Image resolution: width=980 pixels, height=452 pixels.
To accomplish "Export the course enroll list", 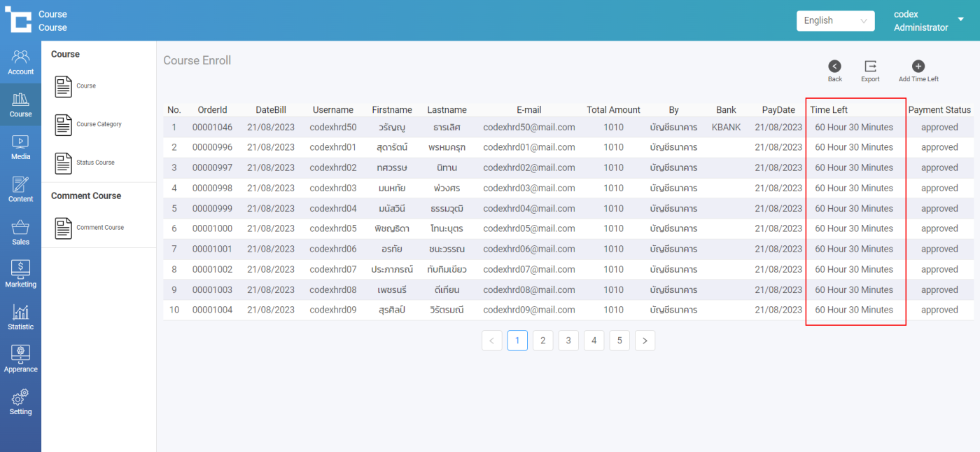I will click(870, 67).
